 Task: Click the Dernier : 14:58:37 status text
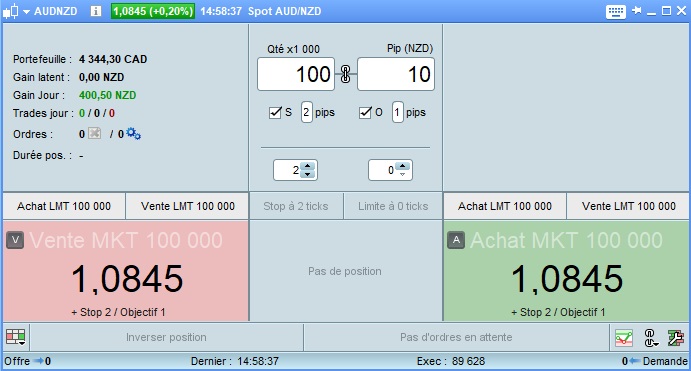pos(234,361)
